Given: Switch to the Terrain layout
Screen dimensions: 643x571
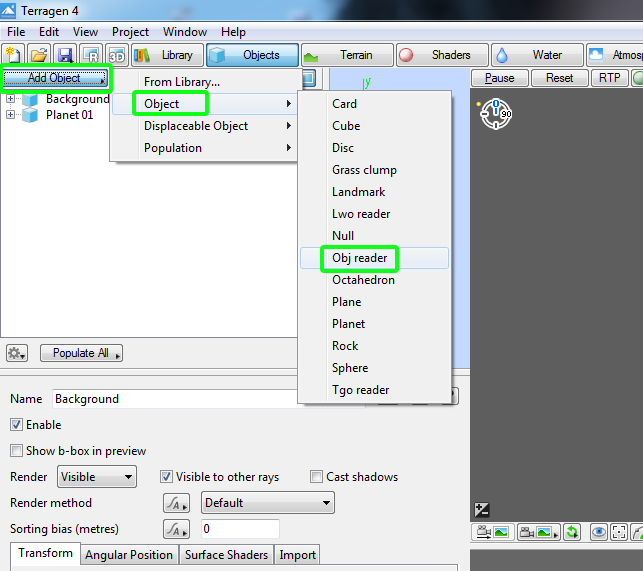Looking at the screenshot, I should pyautogui.click(x=348, y=55).
